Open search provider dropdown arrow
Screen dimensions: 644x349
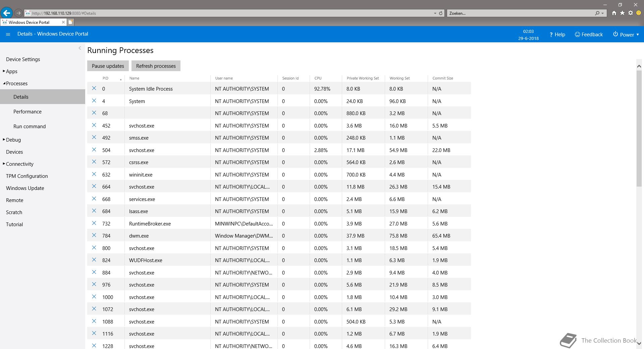pos(603,13)
